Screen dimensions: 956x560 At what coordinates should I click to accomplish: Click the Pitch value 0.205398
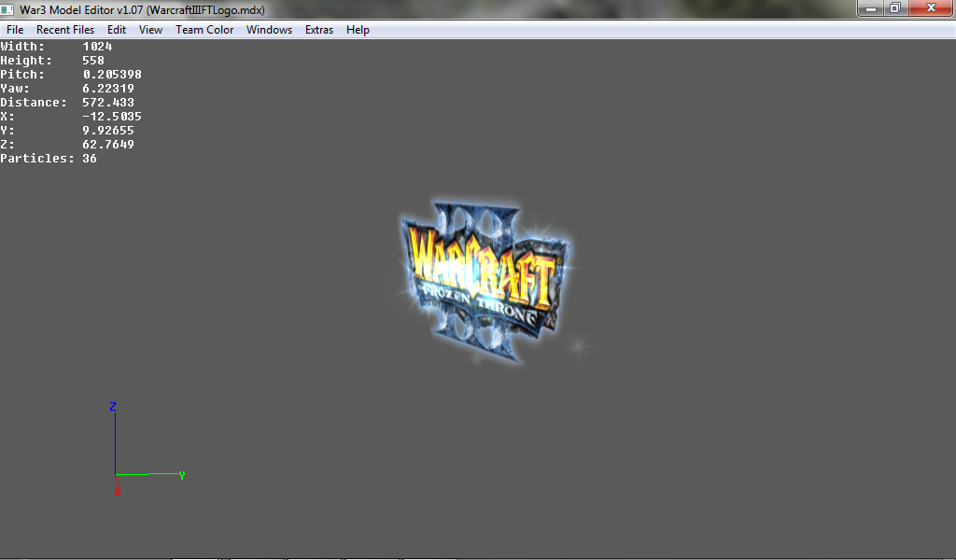click(x=112, y=75)
